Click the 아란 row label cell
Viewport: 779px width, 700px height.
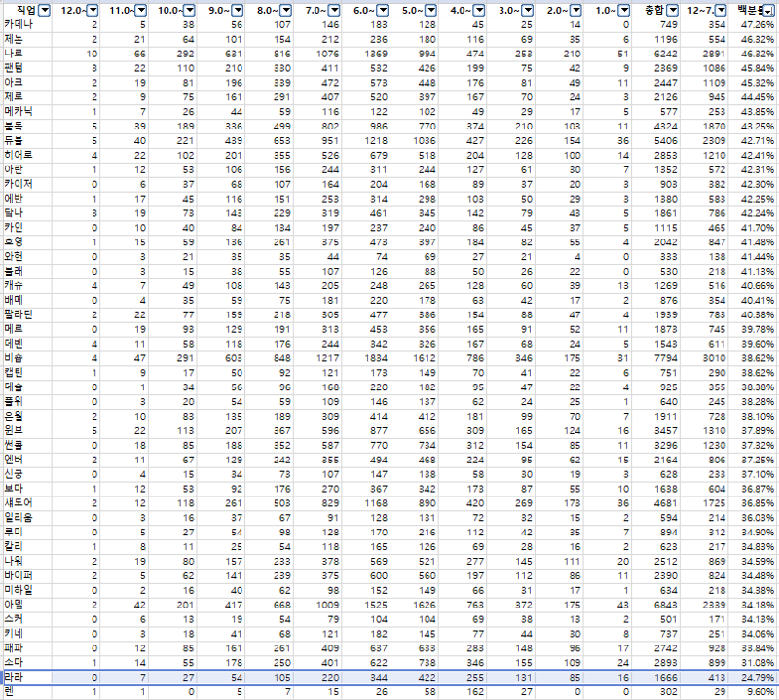pos(27,169)
